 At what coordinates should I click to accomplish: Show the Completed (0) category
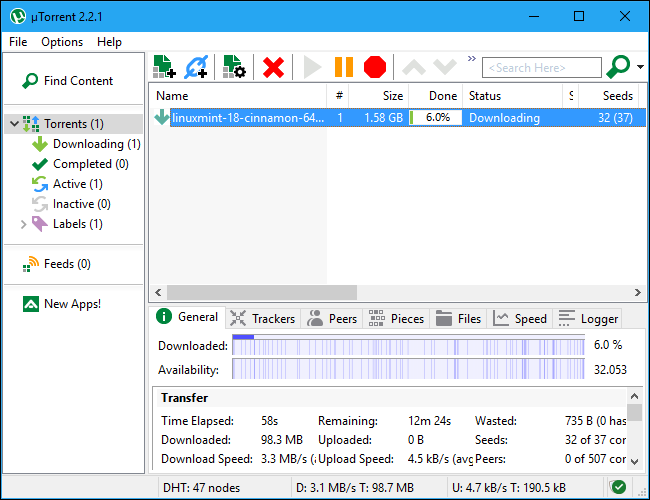pyautogui.click(x=80, y=164)
